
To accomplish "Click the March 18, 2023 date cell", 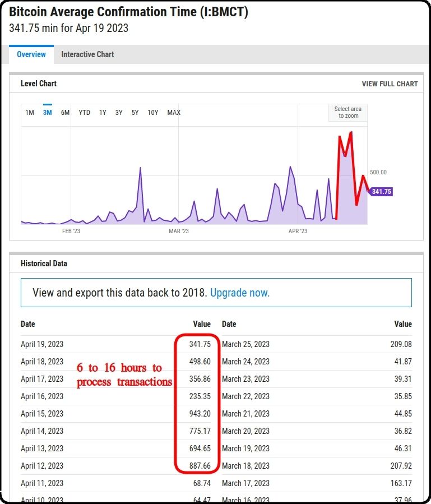I will (245, 466).
